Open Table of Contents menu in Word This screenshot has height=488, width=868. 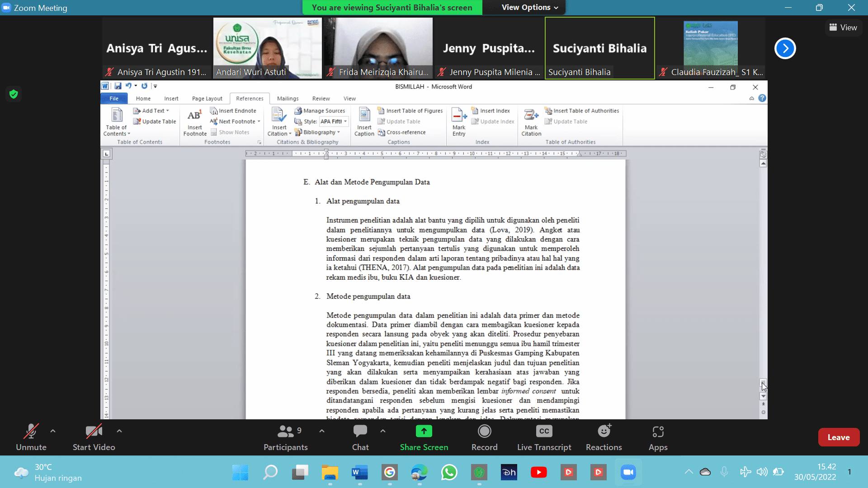tap(117, 122)
